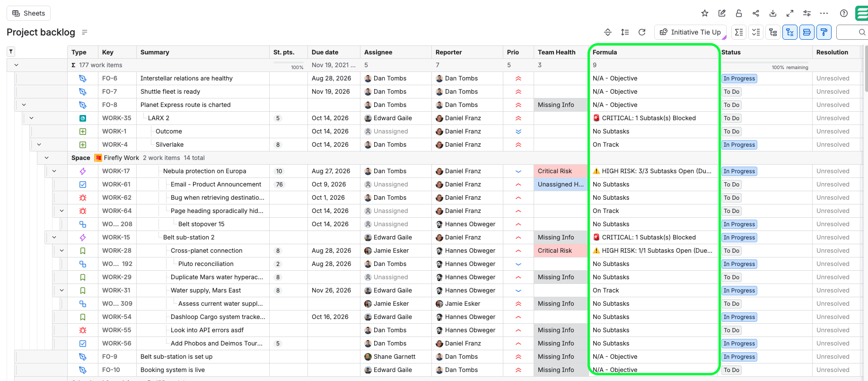
Task: Toggle the highlighted paint roller formatting button
Action: tap(824, 32)
